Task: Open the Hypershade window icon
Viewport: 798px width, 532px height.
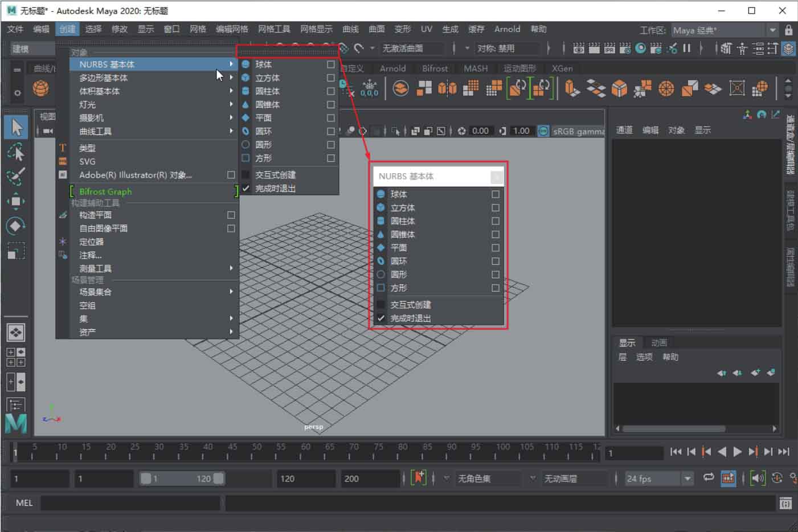Action: point(641,48)
